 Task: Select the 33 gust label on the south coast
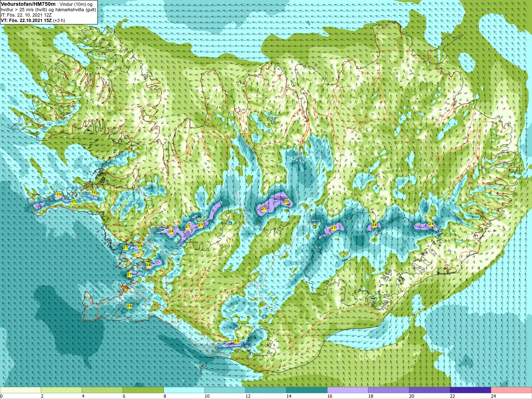click(236, 341)
